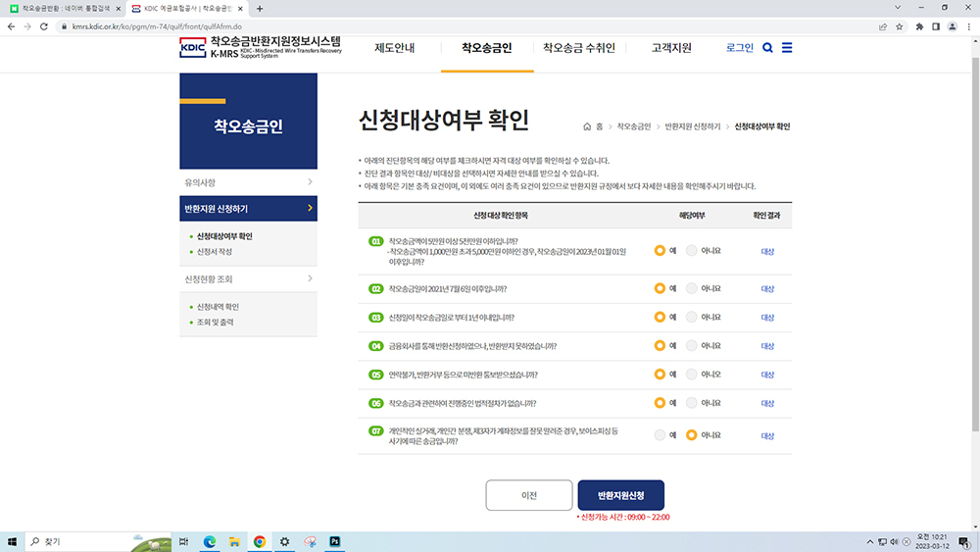The height and width of the screenshot is (552, 980).
Task: Click the home icon in breadcrumb
Action: point(587,126)
